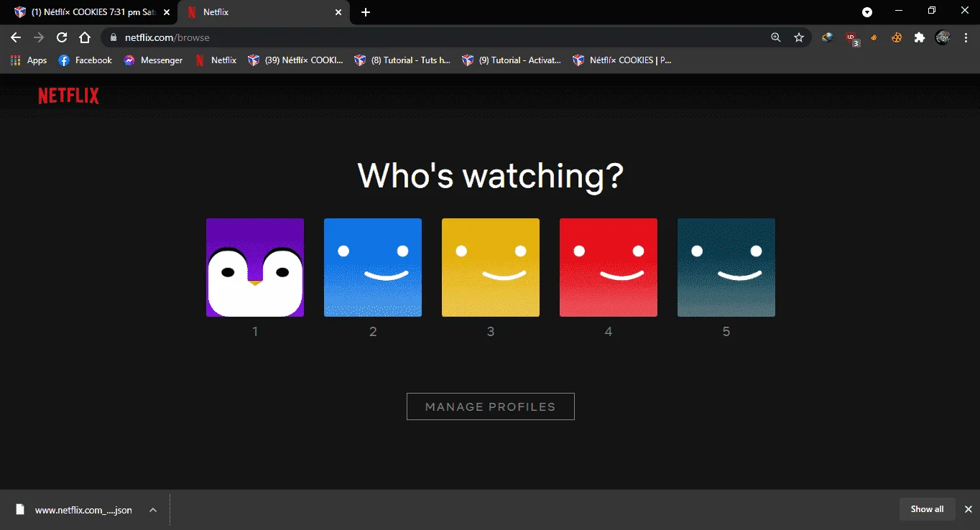This screenshot has width=980, height=530.
Task: Select the penguin avatar for profile 1
Action: pyautogui.click(x=255, y=267)
